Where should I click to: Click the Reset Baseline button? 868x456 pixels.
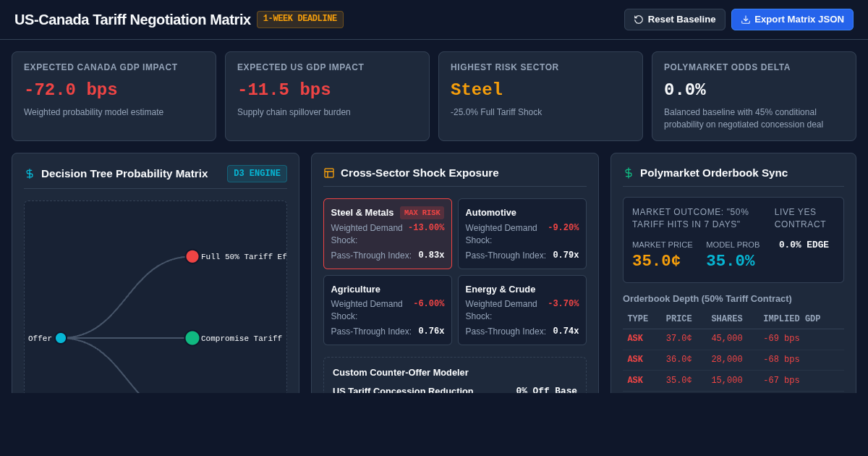click(x=674, y=20)
